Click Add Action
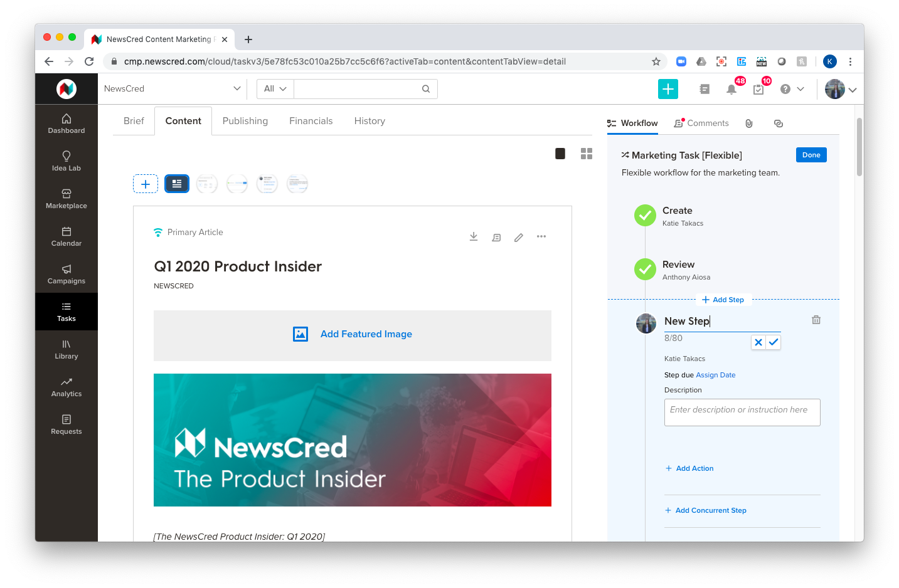The image size is (899, 588). pyautogui.click(x=689, y=468)
